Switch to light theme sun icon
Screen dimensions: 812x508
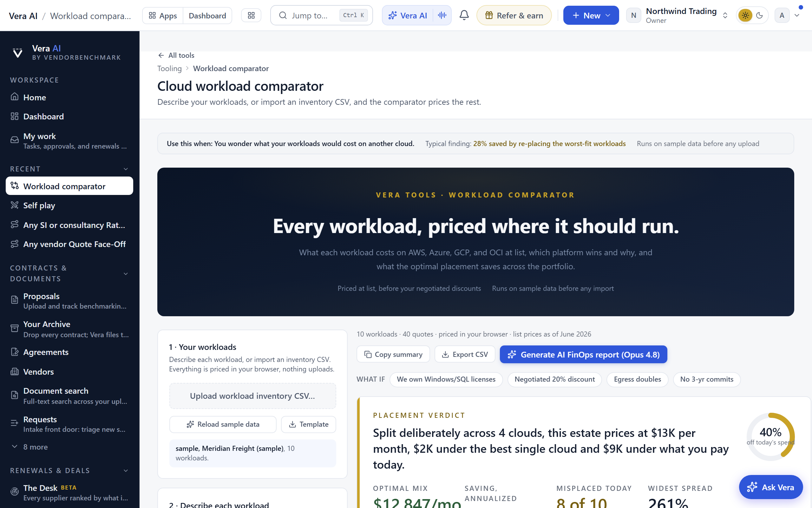[745, 16]
